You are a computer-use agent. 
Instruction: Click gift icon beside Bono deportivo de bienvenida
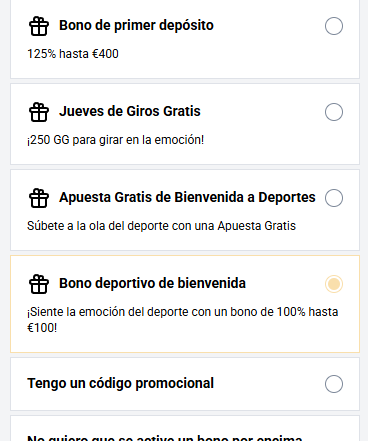(39, 284)
